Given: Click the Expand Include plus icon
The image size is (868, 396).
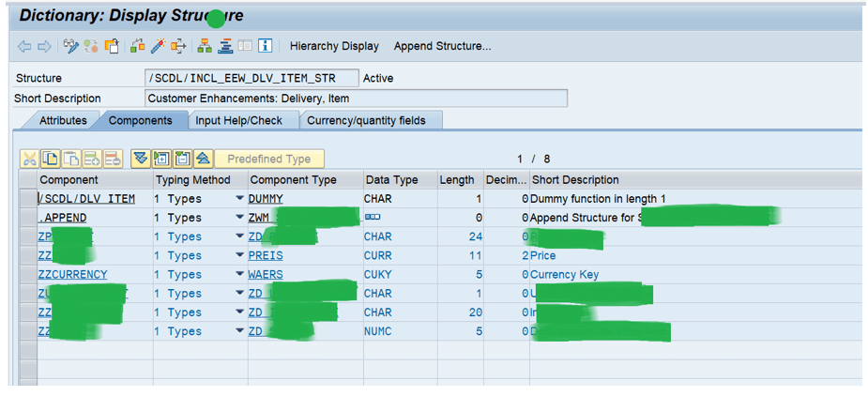Looking at the screenshot, I should click(x=161, y=159).
